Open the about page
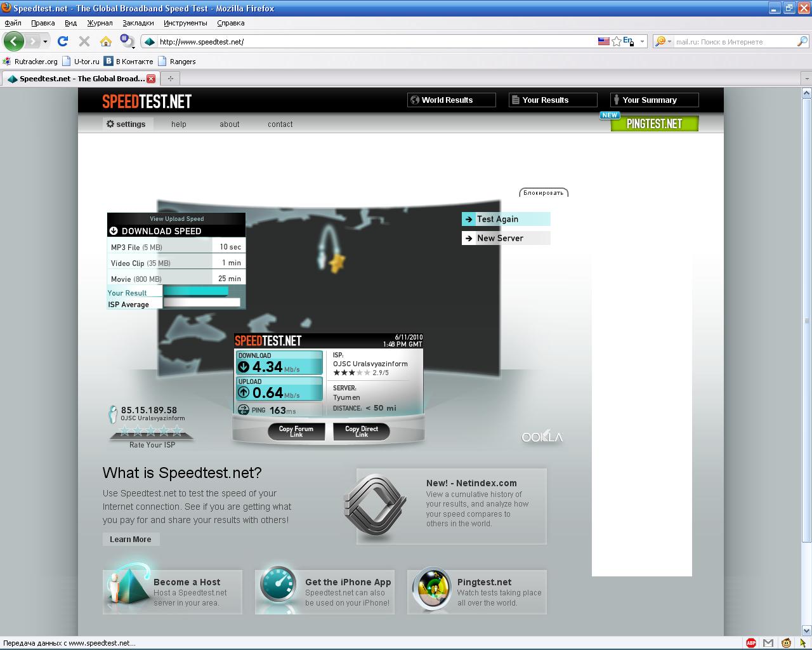Screen dimensions: 812x650 click(230, 124)
